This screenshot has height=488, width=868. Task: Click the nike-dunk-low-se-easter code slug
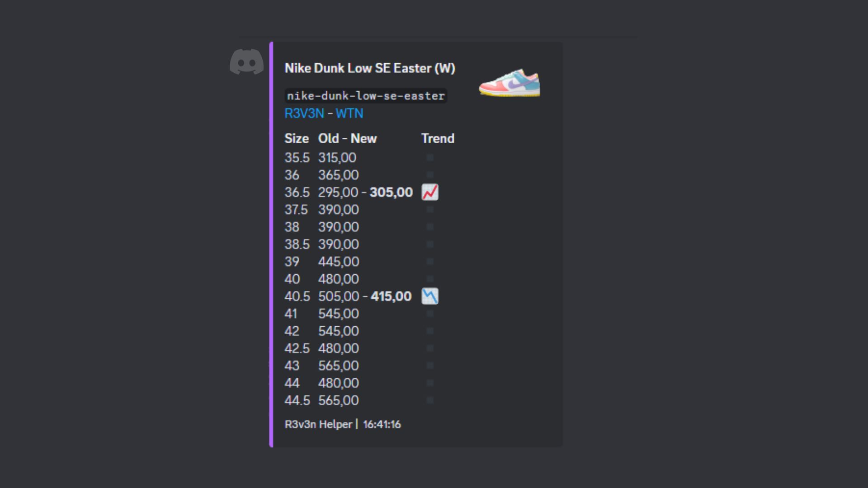[x=366, y=96]
